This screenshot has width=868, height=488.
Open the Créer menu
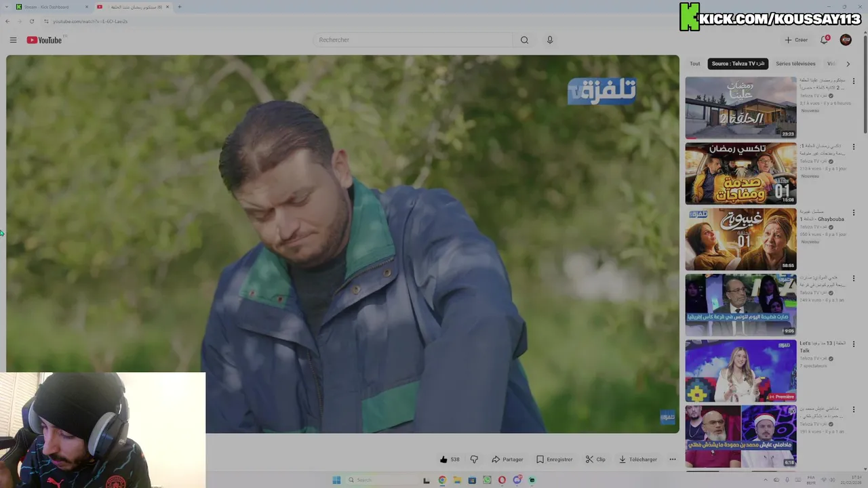click(796, 40)
